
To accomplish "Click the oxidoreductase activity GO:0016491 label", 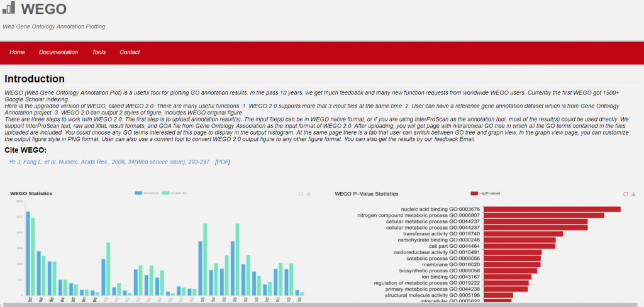I will coord(436,252).
